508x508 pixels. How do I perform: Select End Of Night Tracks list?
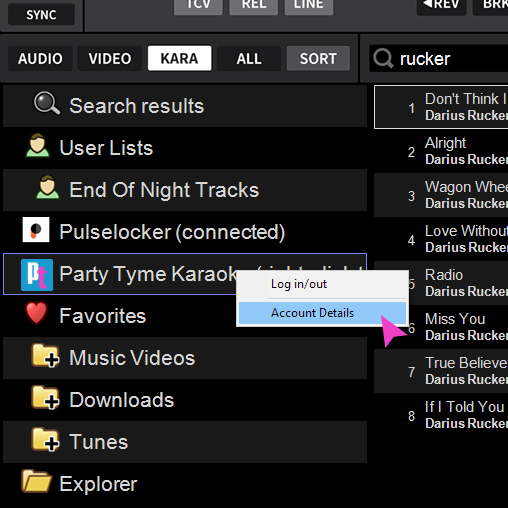click(185, 190)
